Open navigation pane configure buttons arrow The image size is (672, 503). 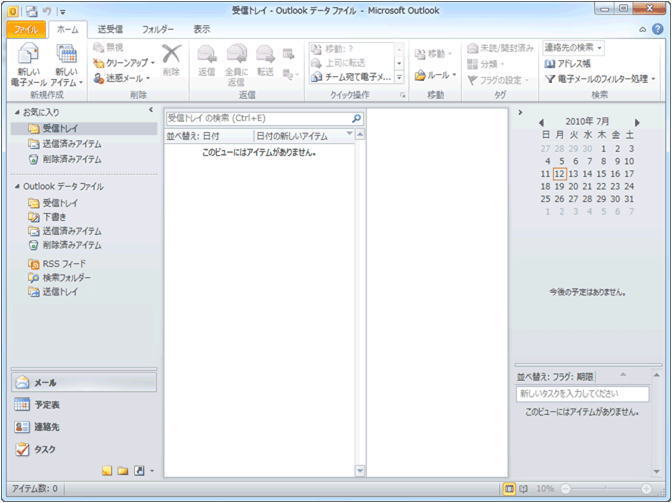(x=152, y=471)
